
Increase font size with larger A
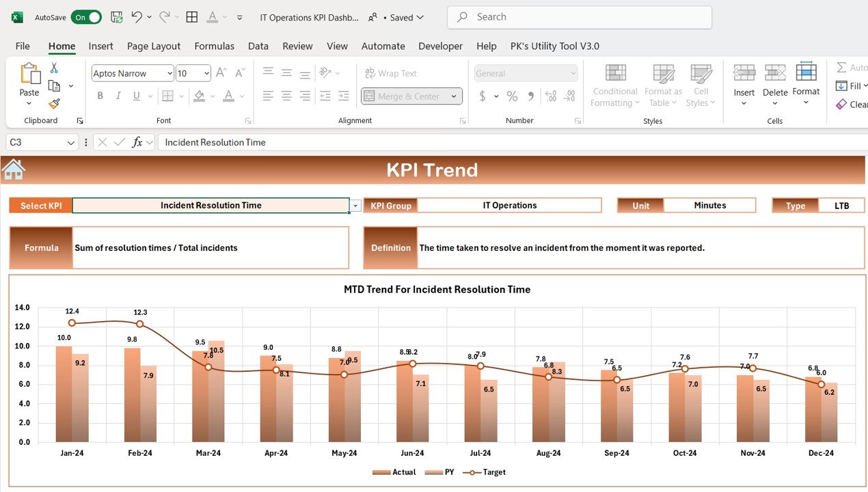pos(221,72)
